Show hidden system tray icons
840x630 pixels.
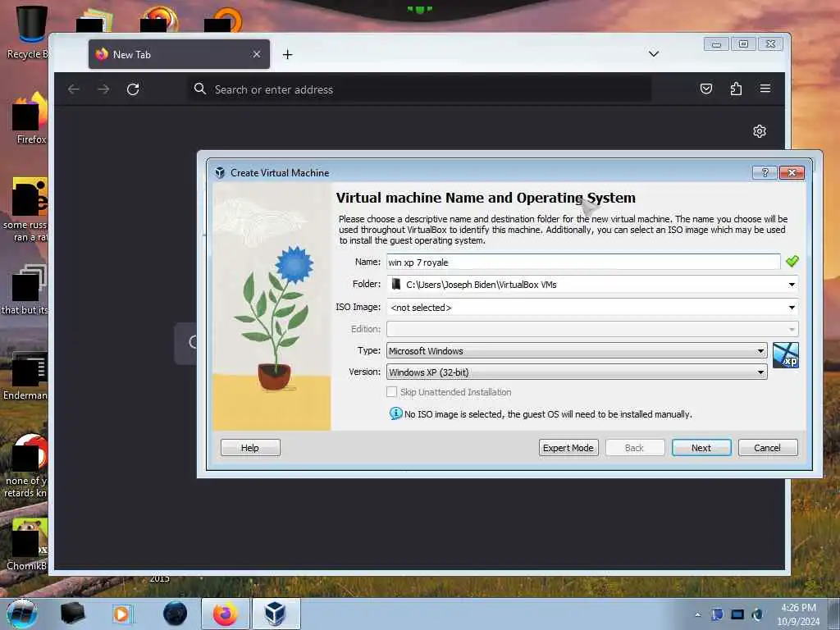pos(697,614)
